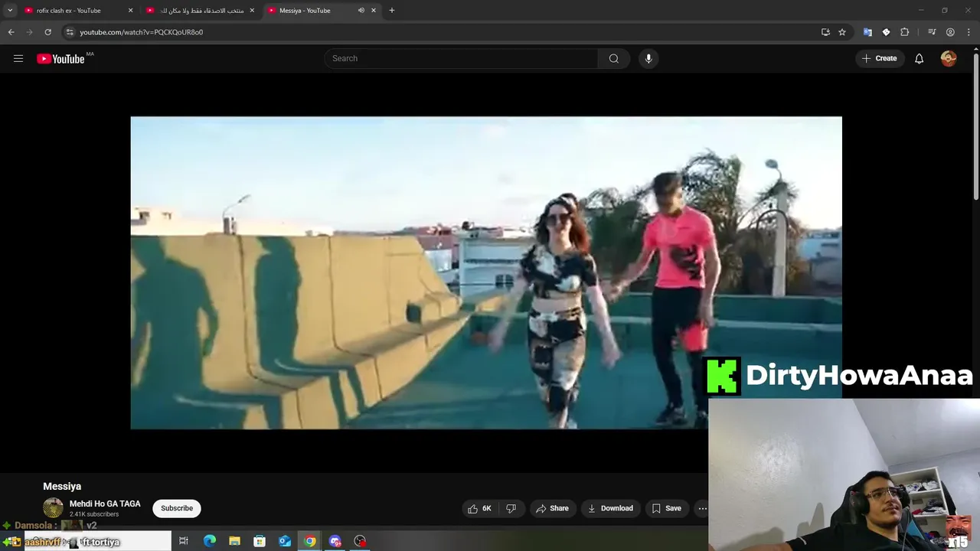View site information icon in address bar
This screenshot has width=980, height=551.
pyautogui.click(x=70, y=32)
